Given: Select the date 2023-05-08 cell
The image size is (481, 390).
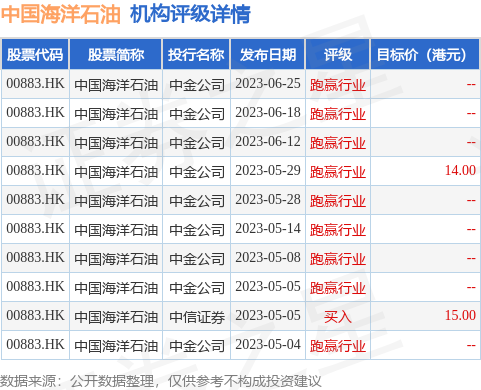Looking at the screenshot, I should point(268,257).
